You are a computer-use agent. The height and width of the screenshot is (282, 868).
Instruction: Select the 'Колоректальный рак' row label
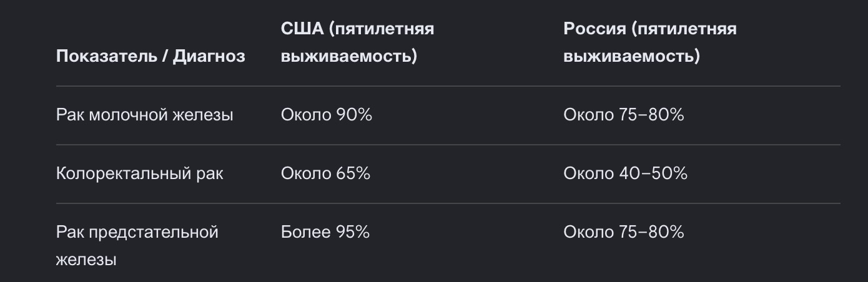tap(140, 173)
